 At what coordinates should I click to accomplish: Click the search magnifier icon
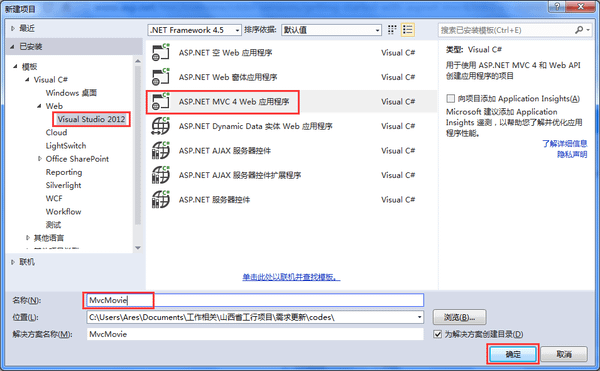click(579, 30)
